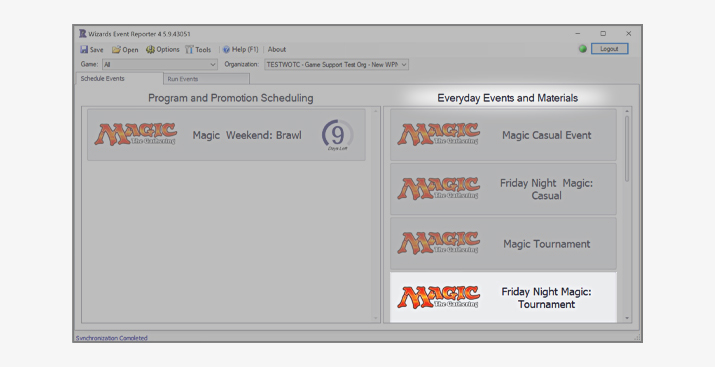715x367 pixels.
Task: Click the 9 Days Left countdown circle
Action: [337, 135]
